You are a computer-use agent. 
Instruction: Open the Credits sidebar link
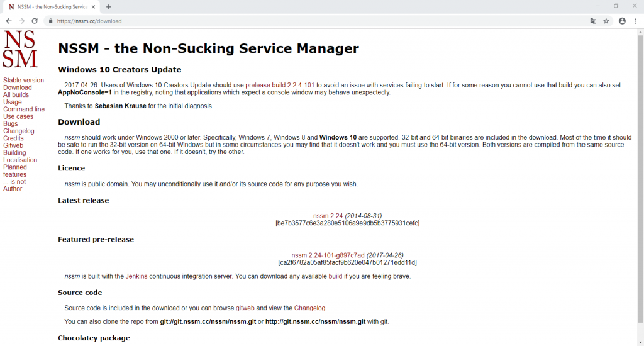[13, 138]
